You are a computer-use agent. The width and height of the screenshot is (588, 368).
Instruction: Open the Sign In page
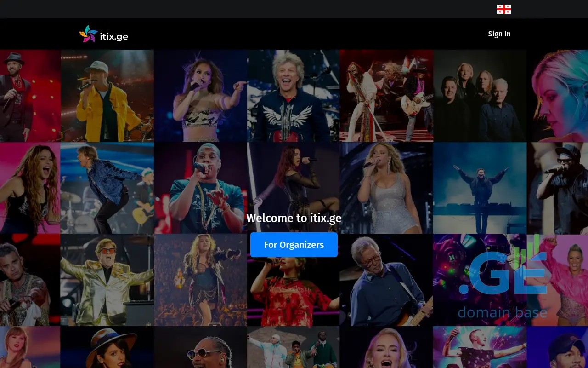(499, 34)
